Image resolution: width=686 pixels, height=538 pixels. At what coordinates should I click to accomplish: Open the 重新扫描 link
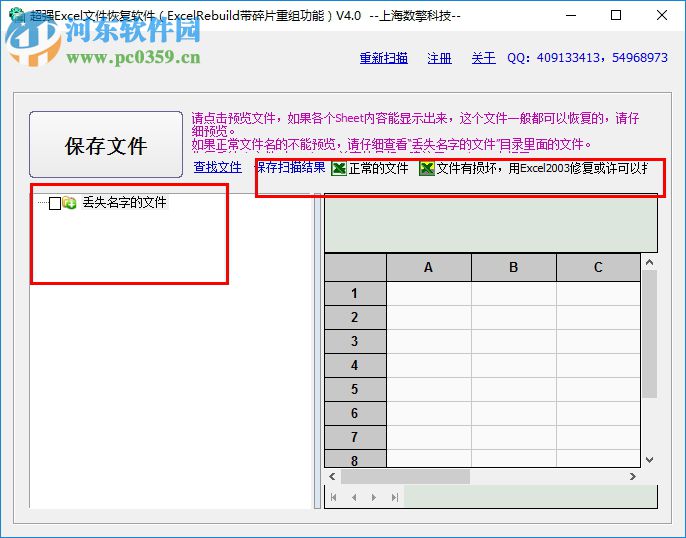tap(384, 58)
